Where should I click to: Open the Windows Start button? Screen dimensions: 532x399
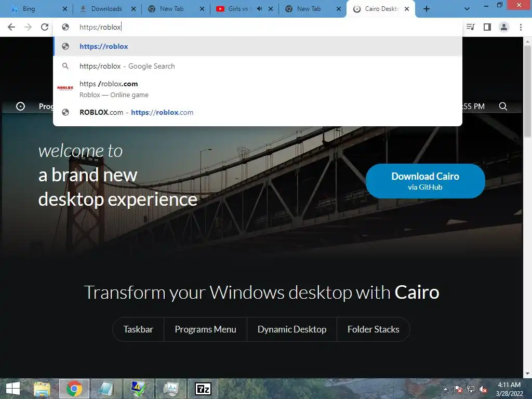click(13, 389)
